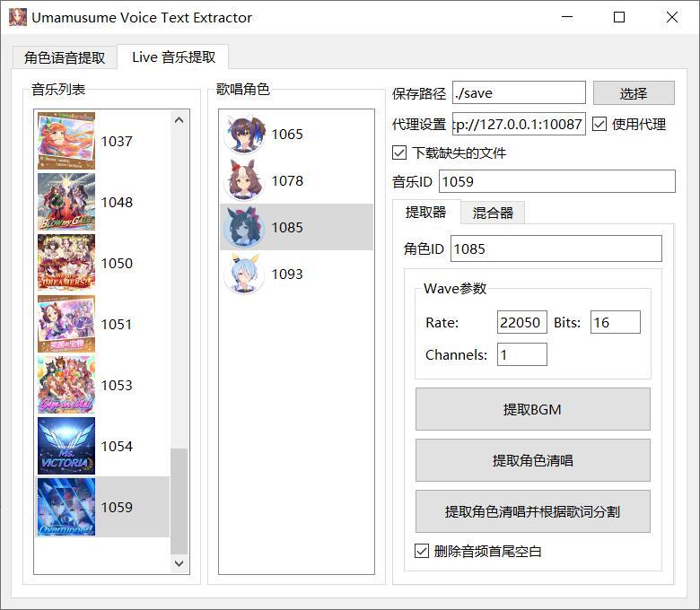Choose character 1078 avatar icon
This screenshot has width=700, height=610.
[x=244, y=180]
